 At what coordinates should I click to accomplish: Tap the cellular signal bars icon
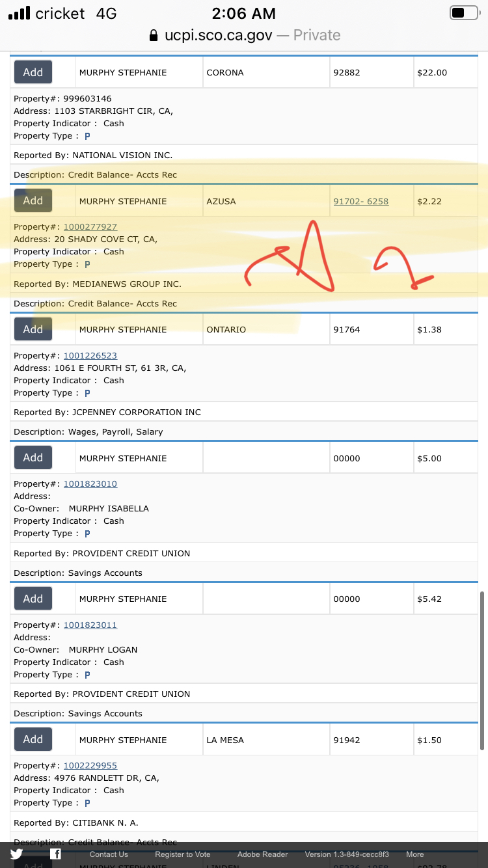[x=20, y=13]
